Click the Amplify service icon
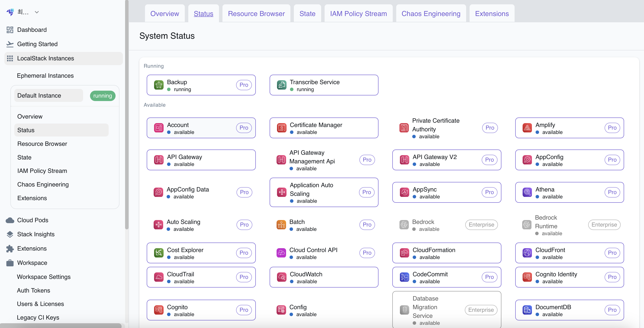The height and width of the screenshot is (328, 644). tap(527, 128)
